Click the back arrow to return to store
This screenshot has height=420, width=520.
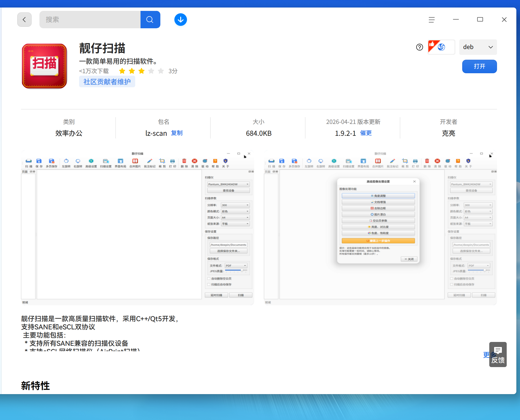tap(24, 20)
